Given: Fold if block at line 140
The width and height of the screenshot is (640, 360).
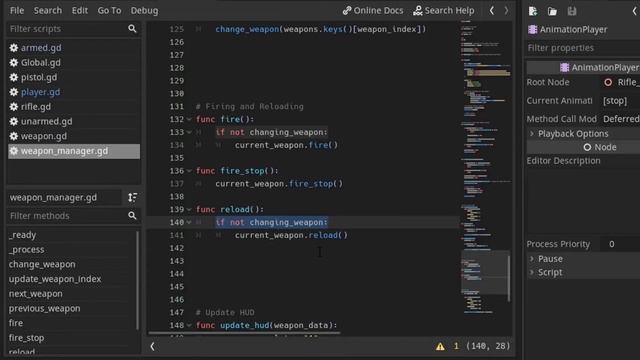Looking at the screenshot, I should tap(189, 222).
